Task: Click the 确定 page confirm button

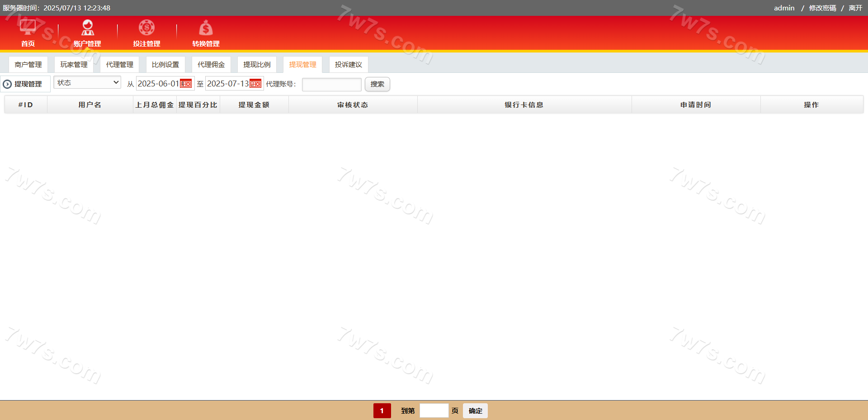Action: pyautogui.click(x=475, y=410)
